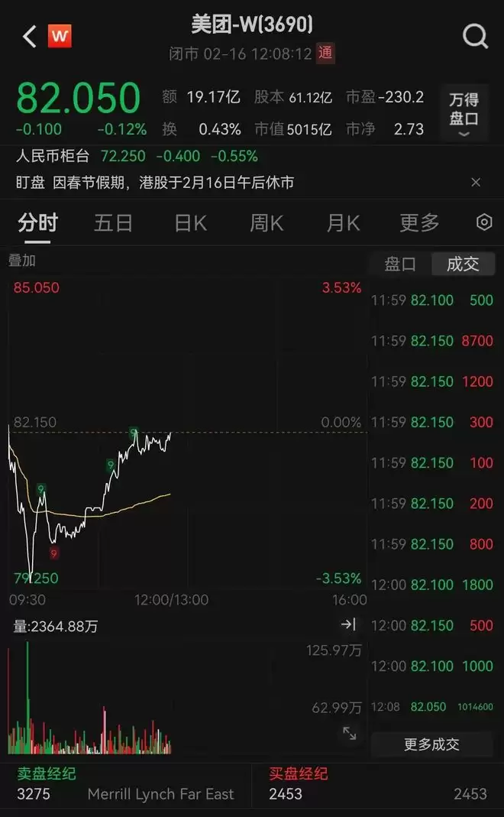Switch to 月K chart tab

(x=343, y=223)
